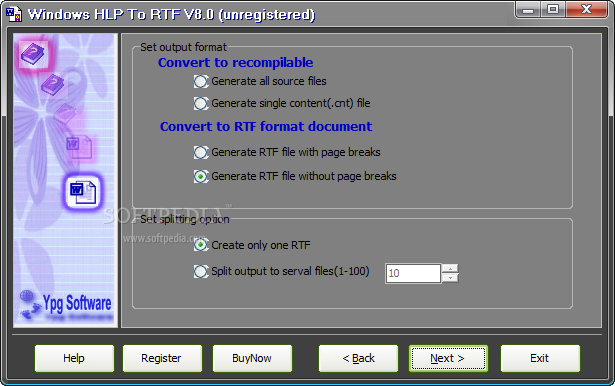
Task: Click the Register button
Action: click(162, 358)
